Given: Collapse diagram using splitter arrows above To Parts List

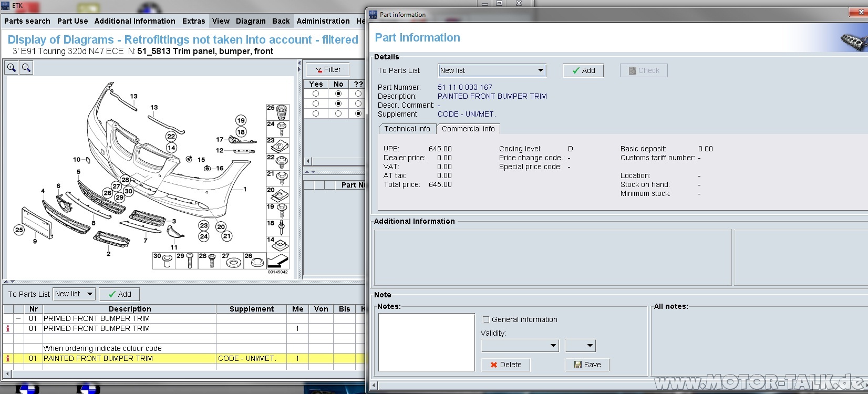Looking at the screenshot, I should [9, 282].
